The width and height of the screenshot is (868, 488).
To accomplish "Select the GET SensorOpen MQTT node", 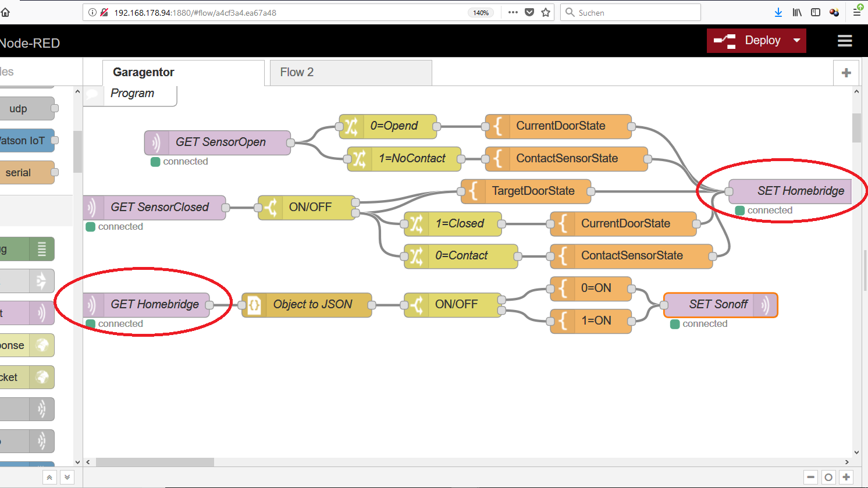I will (x=220, y=143).
